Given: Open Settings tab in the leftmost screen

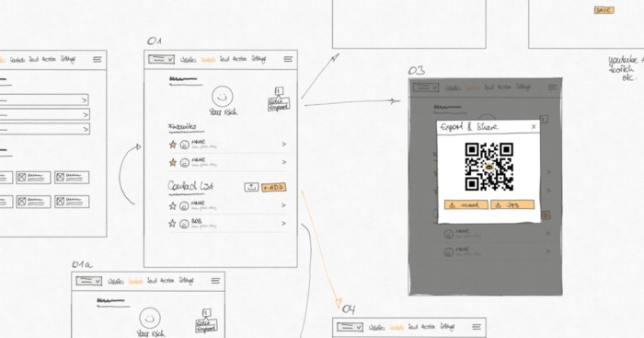Looking at the screenshot, I should 68,60.
